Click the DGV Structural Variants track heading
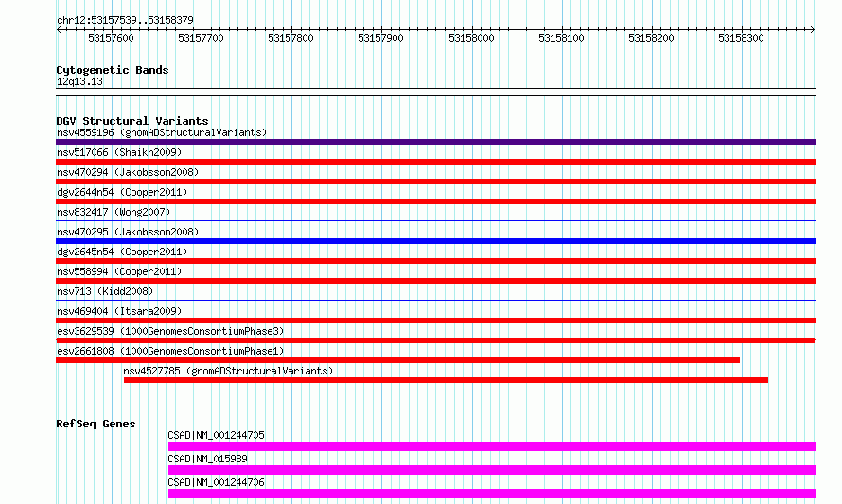Viewport: 842px width, 504px height. [132, 121]
